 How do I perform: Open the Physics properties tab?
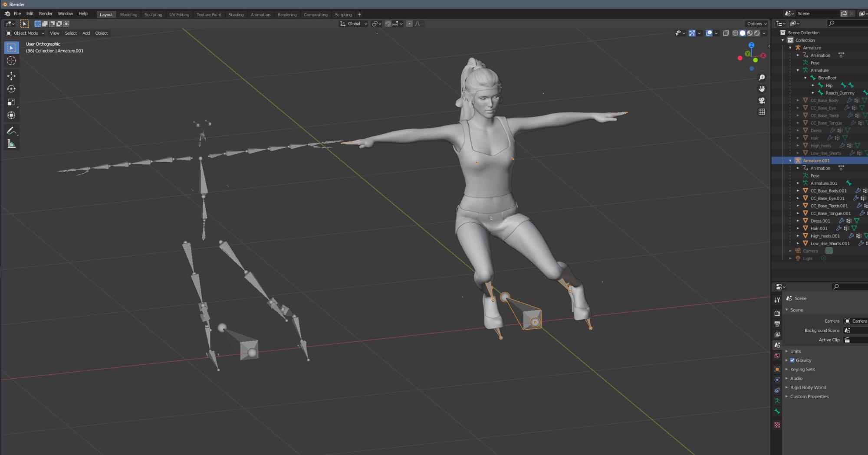pos(777,380)
